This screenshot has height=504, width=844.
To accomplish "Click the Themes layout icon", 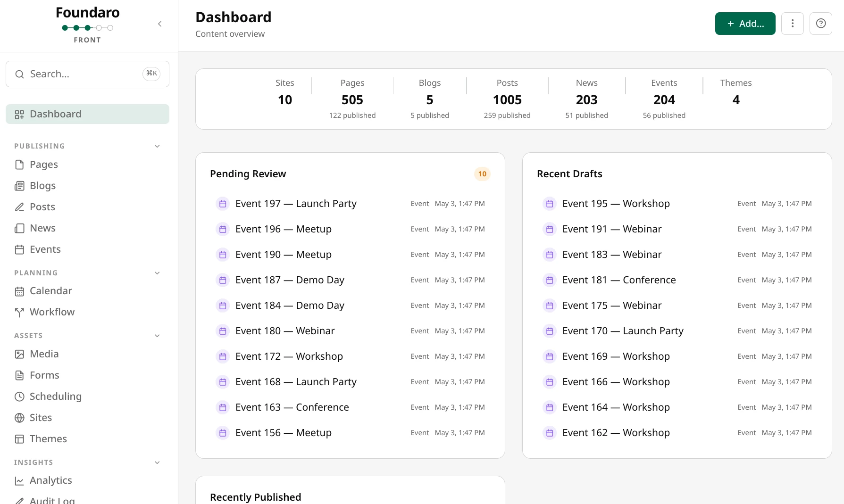I will point(19,439).
